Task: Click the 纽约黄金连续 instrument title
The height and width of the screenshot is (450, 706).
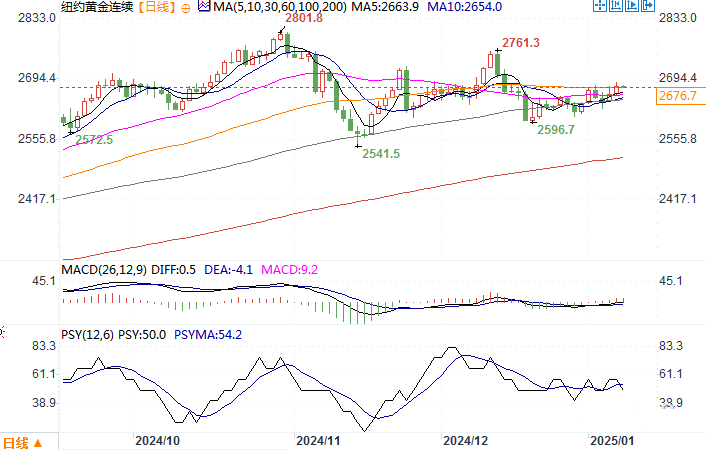Action: coord(97,7)
